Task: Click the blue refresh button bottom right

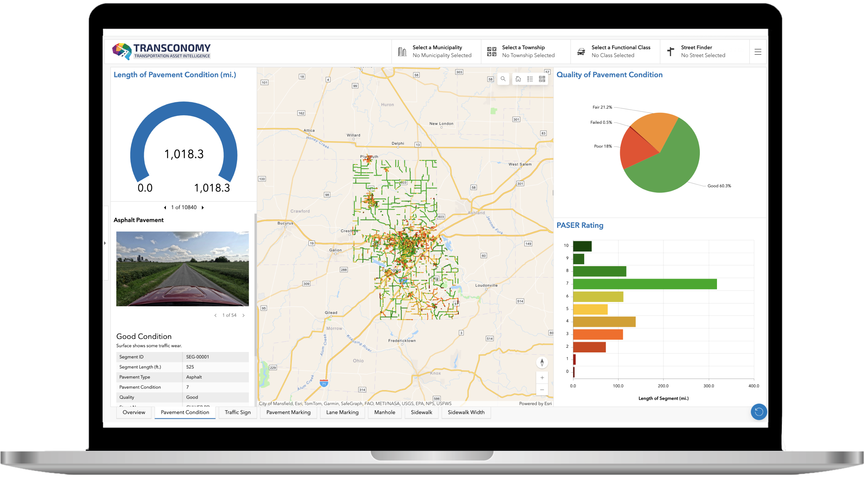Action: point(759,412)
